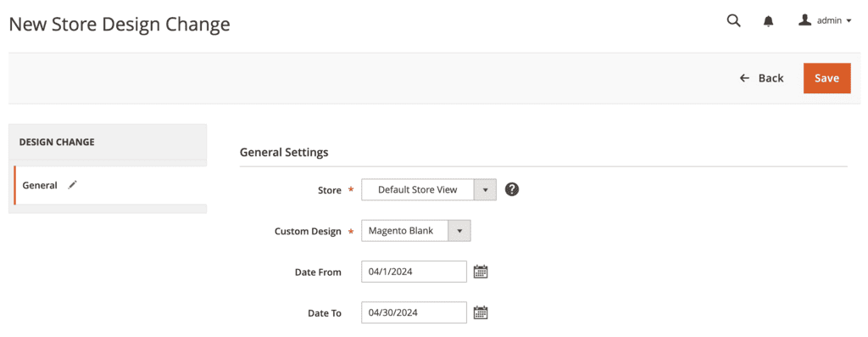Open the search magnifier icon
The height and width of the screenshot is (337, 868).
[x=733, y=21]
